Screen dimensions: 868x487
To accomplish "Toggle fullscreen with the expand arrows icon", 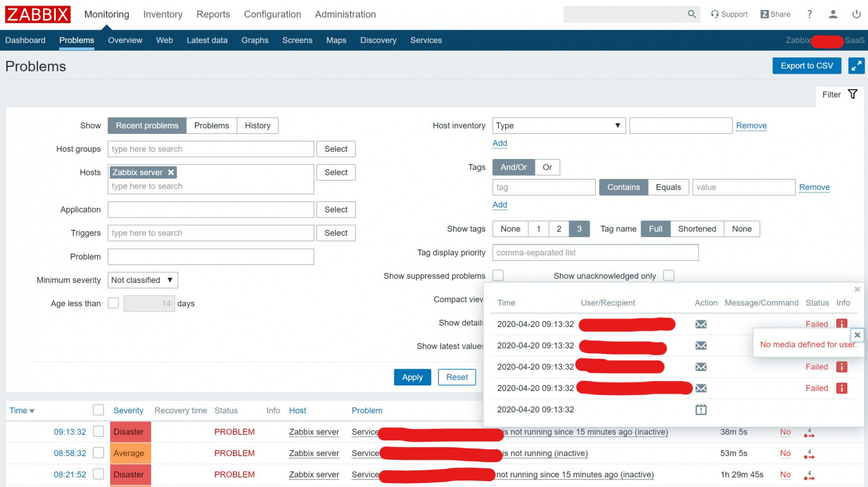I will 856,66.
